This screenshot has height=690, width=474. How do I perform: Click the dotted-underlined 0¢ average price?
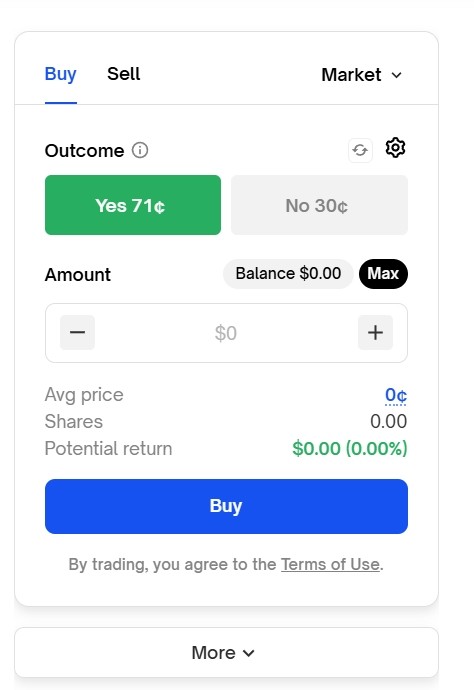(x=396, y=395)
